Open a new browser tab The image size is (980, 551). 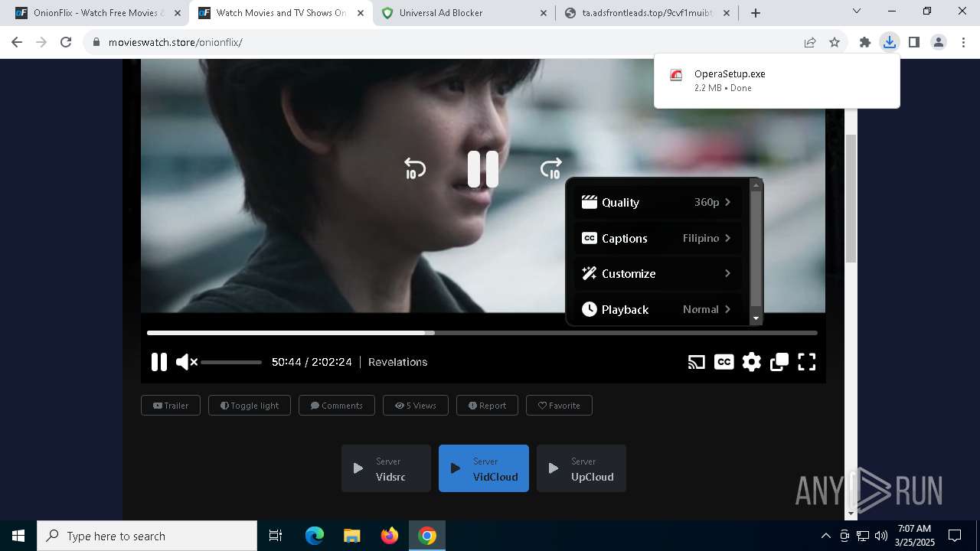[x=756, y=13]
